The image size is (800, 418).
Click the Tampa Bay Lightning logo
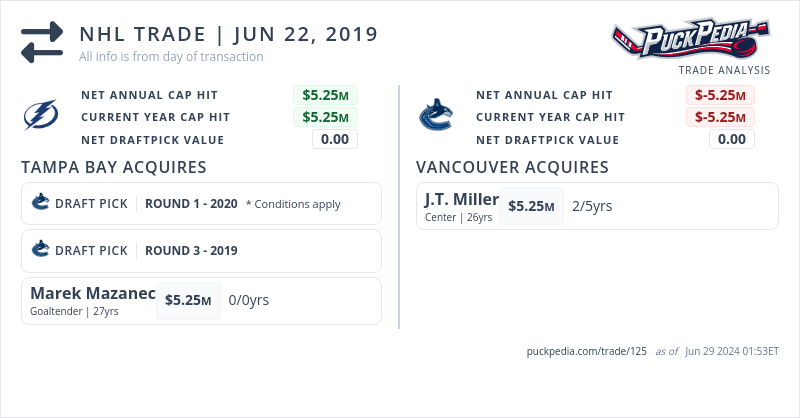42,117
